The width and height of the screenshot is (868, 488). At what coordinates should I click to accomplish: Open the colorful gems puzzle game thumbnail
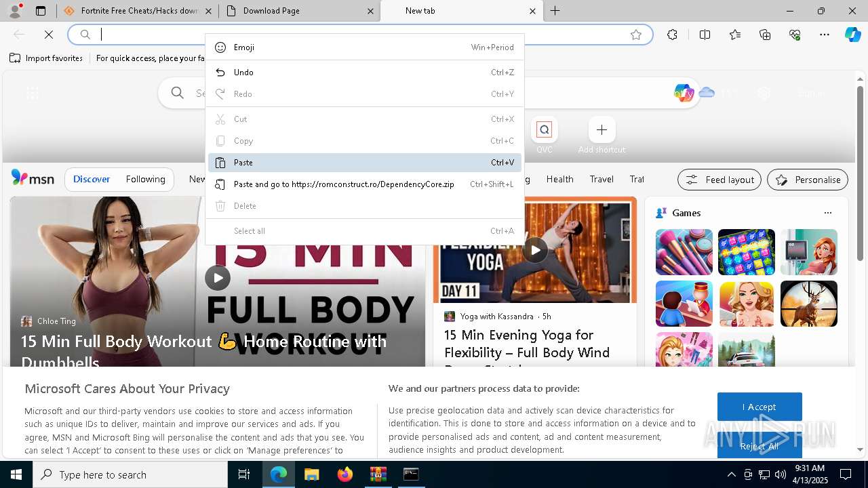[747, 252]
